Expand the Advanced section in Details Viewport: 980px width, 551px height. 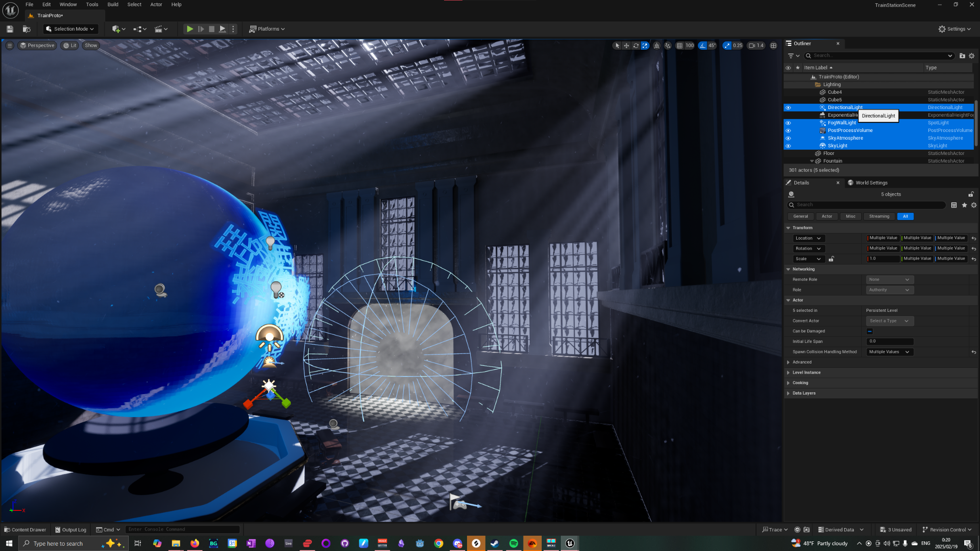click(x=802, y=362)
